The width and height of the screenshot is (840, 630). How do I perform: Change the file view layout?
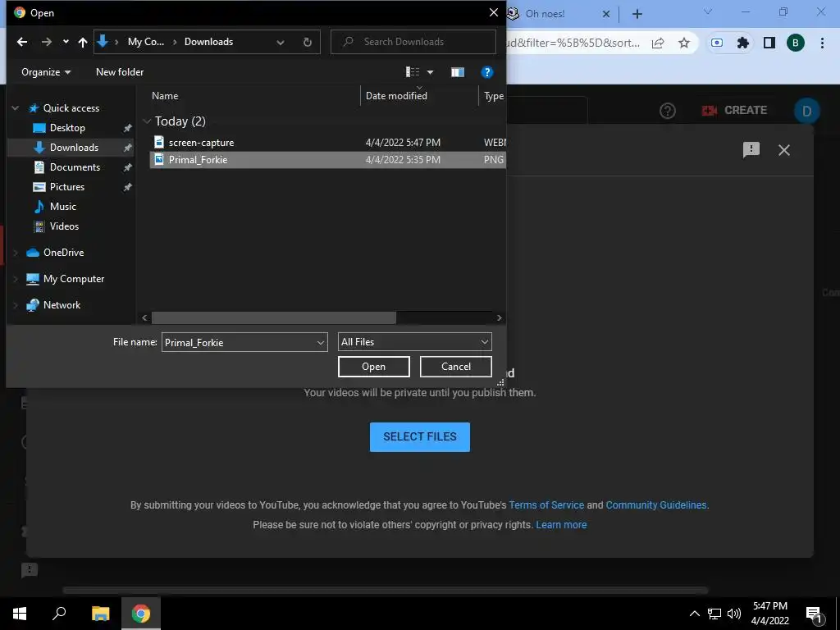tap(412, 72)
